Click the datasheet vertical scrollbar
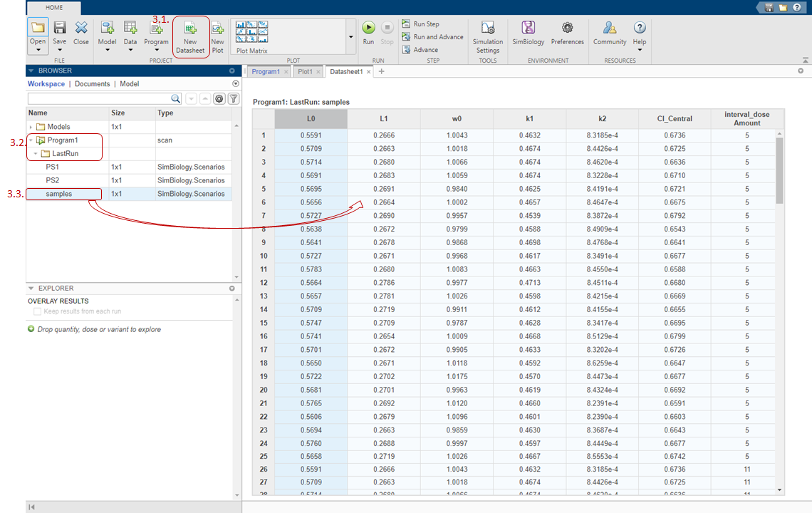The image size is (812, 513). coord(779,171)
